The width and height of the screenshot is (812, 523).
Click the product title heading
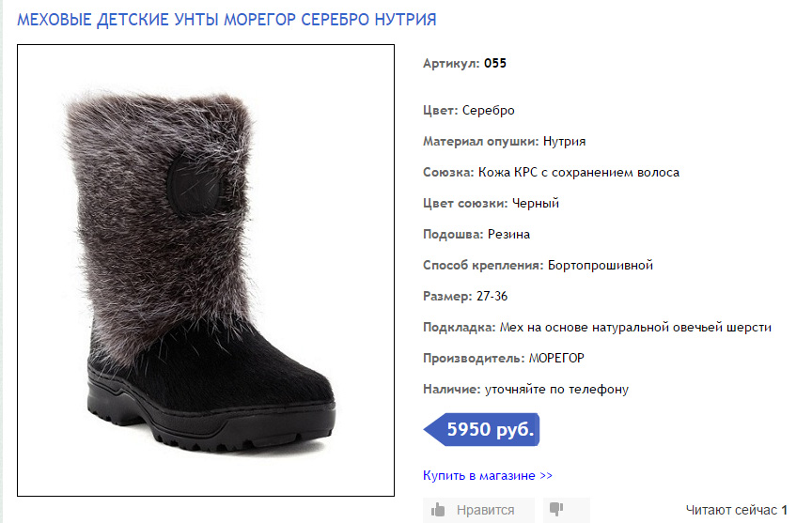pyautogui.click(x=226, y=19)
